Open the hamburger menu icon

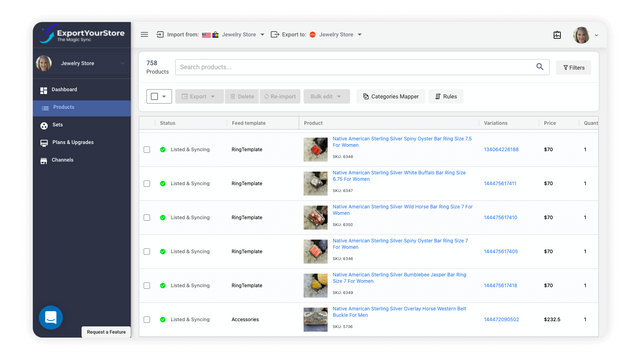[144, 35]
